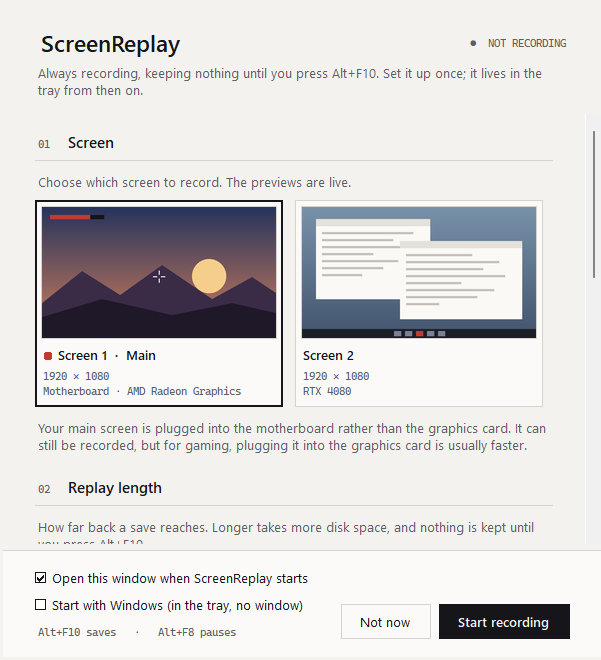Click the 1920 × 1080 text under Screen 2

click(336, 376)
